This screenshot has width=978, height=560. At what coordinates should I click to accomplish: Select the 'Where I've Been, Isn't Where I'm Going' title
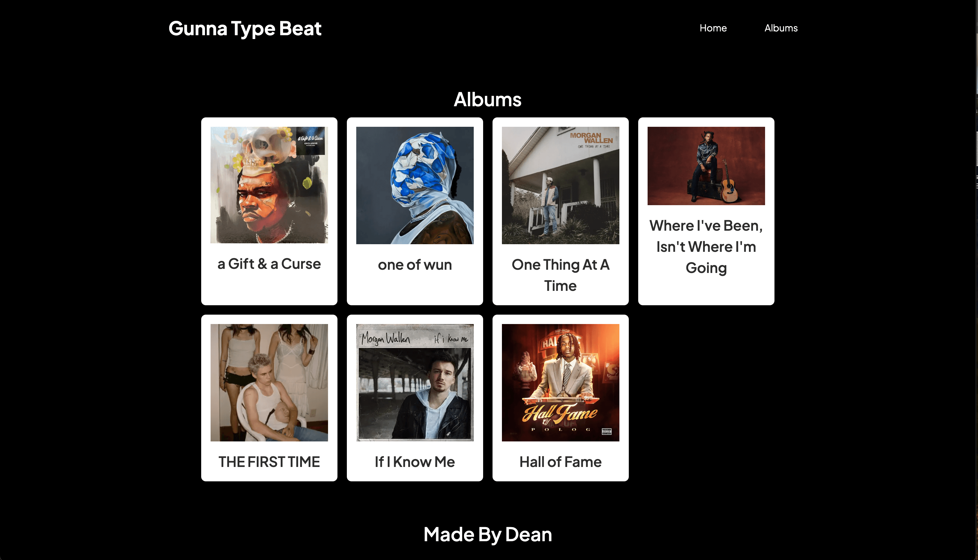(x=706, y=247)
